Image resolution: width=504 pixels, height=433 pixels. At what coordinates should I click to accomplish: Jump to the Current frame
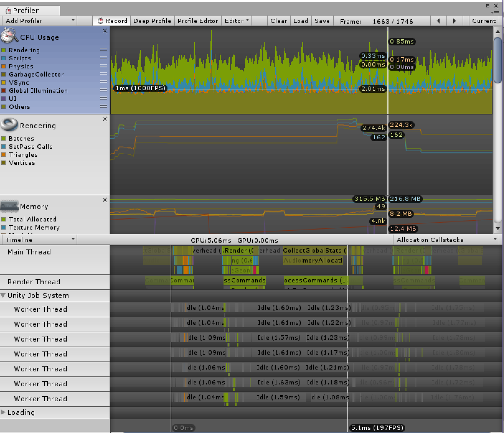[483, 21]
